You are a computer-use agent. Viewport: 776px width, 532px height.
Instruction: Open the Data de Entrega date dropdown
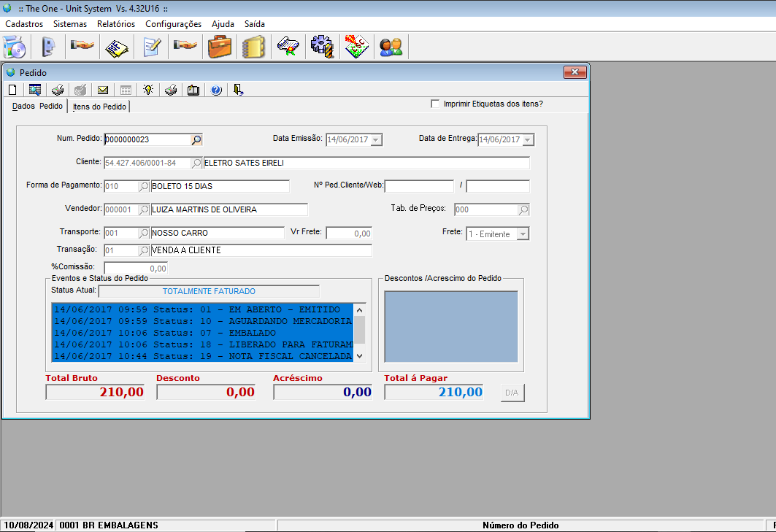pyautogui.click(x=528, y=139)
